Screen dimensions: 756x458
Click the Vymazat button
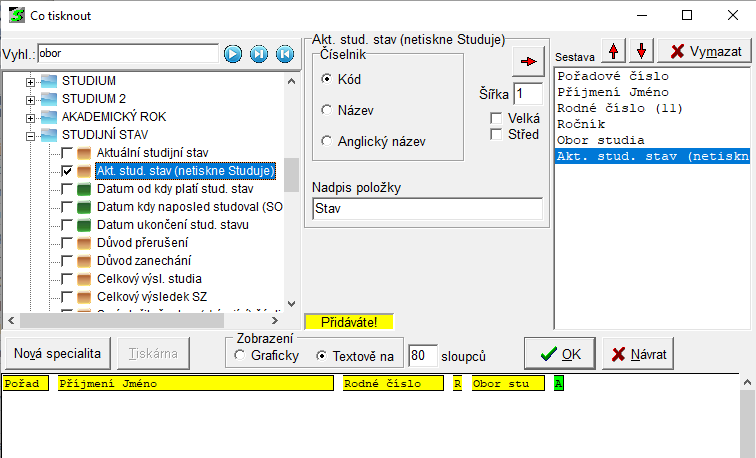click(x=706, y=51)
